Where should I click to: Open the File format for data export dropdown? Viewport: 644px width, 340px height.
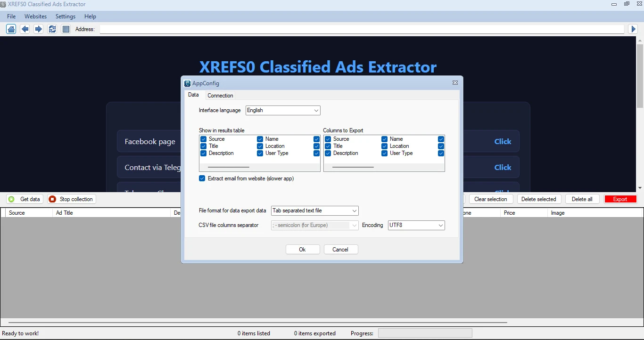pyautogui.click(x=315, y=210)
